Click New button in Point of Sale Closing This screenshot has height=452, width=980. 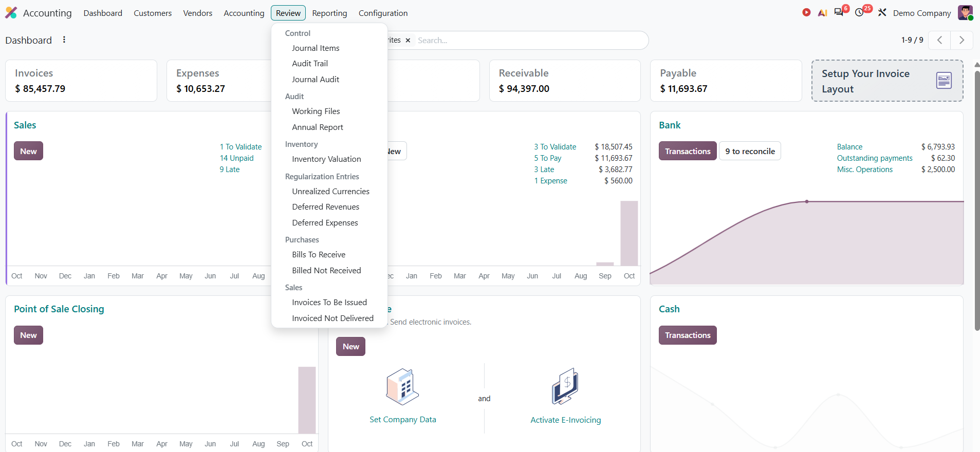28,335
